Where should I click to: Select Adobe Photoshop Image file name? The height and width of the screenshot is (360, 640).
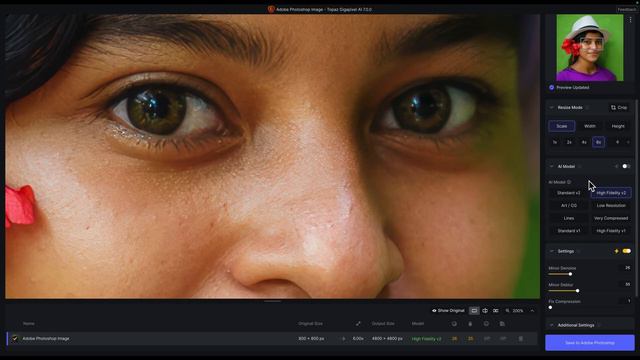pyautogui.click(x=46, y=338)
